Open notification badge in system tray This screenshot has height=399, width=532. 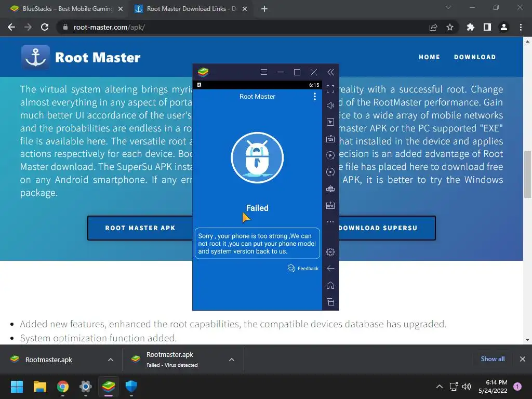click(x=517, y=387)
